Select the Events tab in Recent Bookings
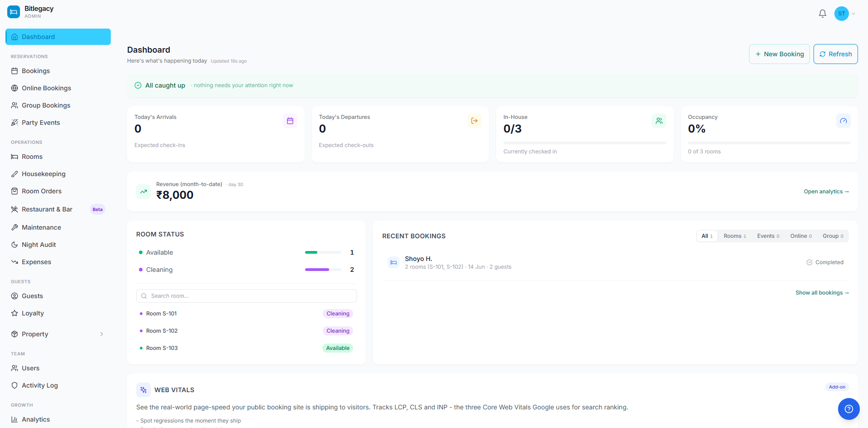 pyautogui.click(x=768, y=236)
